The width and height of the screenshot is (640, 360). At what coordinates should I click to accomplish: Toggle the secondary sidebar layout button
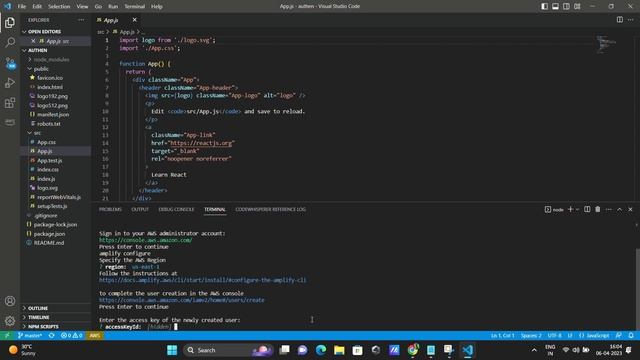(x=566, y=7)
